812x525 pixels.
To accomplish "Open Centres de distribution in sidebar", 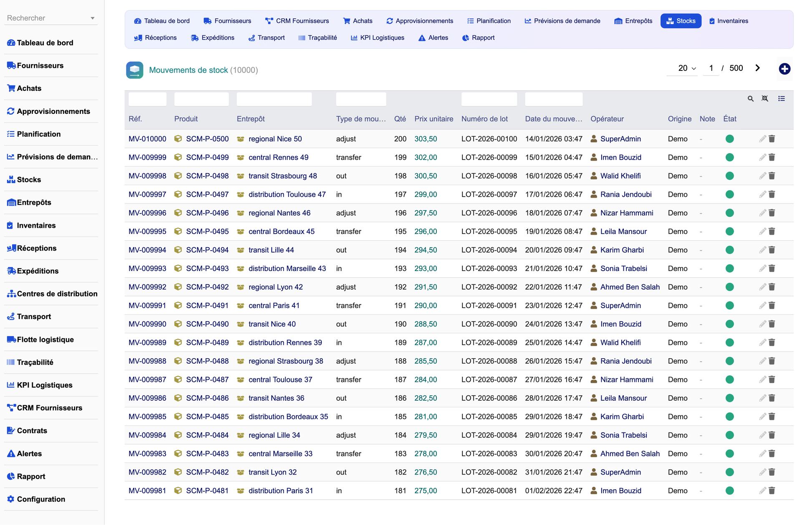I will (x=57, y=294).
